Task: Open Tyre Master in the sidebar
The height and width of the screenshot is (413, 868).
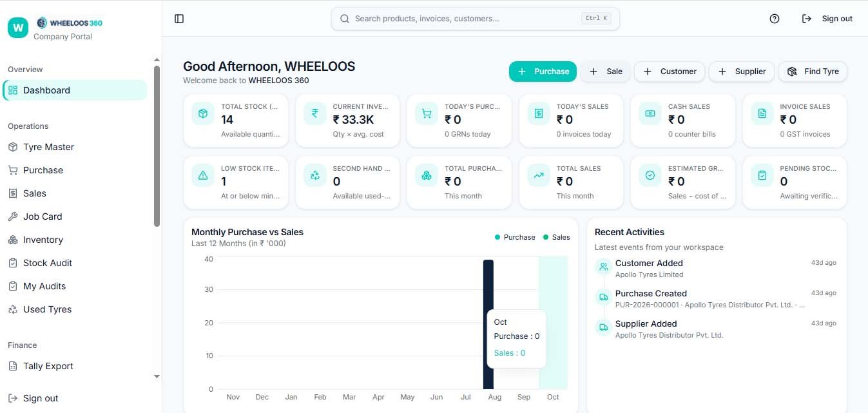Action: pyautogui.click(x=75, y=147)
